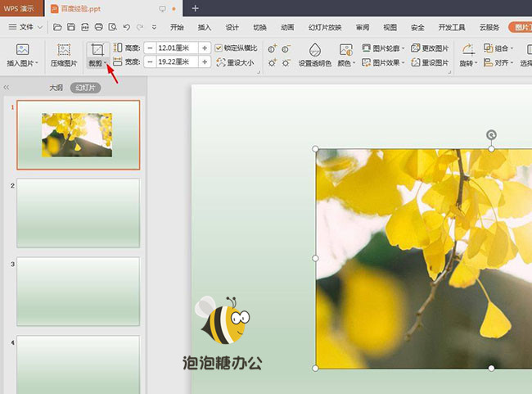Switch sidebar to Outline (大纲) view
This screenshot has height=394, width=532.
(56, 88)
